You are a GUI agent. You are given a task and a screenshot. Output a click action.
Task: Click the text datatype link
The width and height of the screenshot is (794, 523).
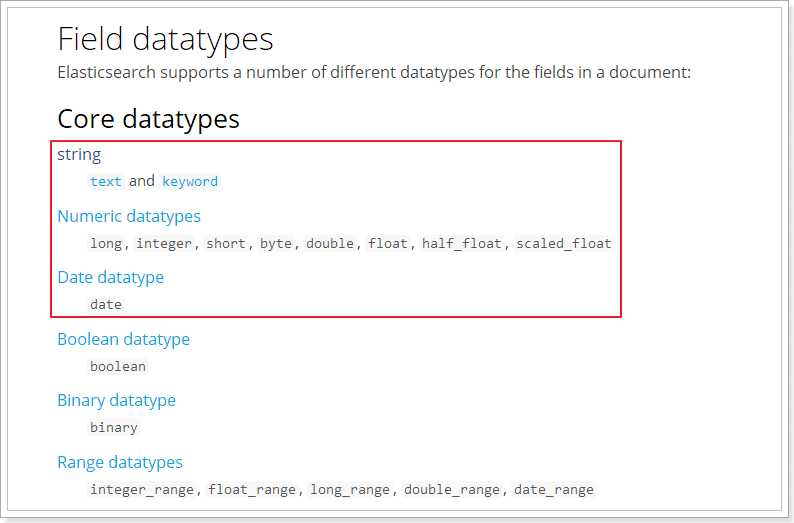pos(105,182)
